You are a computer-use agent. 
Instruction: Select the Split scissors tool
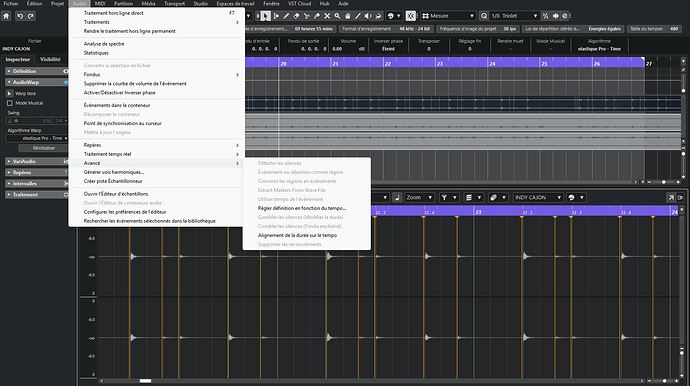[x=307, y=16]
